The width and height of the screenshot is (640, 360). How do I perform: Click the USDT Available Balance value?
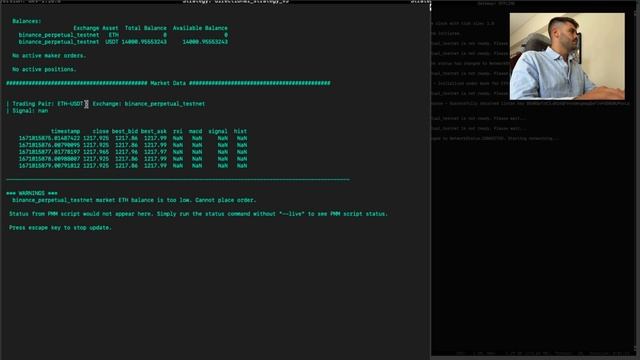click(x=205, y=42)
